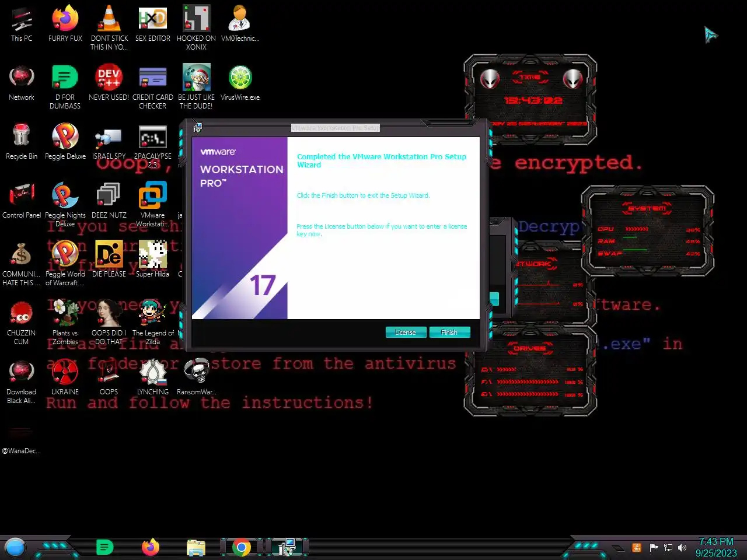Image resolution: width=747 pixels, height=560 pixels.
Task: Select the VirusWire.exe lime icon
Action: click(x=240, y=83)
